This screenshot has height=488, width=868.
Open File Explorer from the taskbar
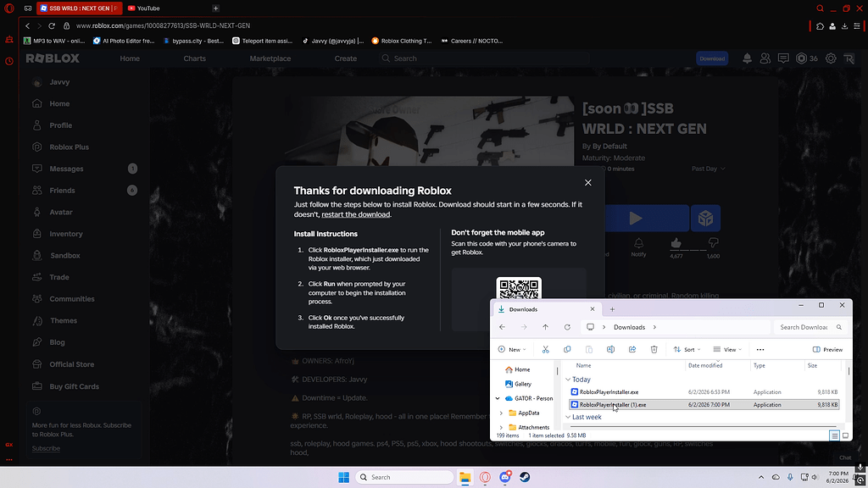coord(465,477)
